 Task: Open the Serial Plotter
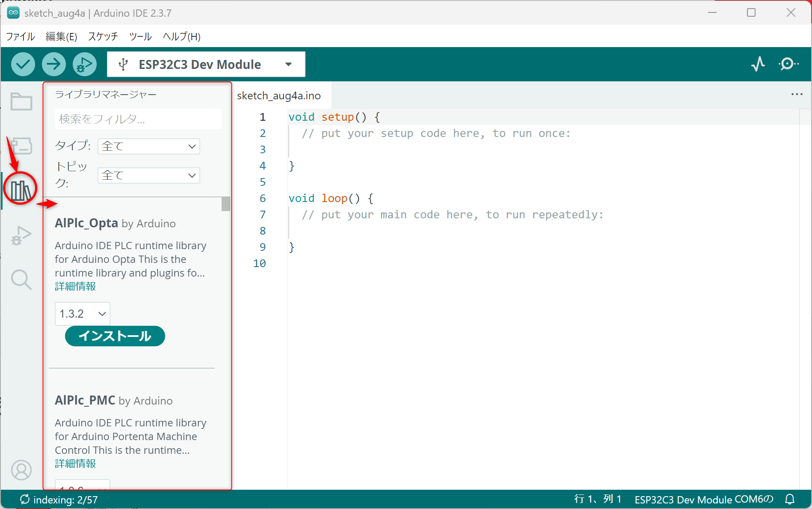click(758, 64)
